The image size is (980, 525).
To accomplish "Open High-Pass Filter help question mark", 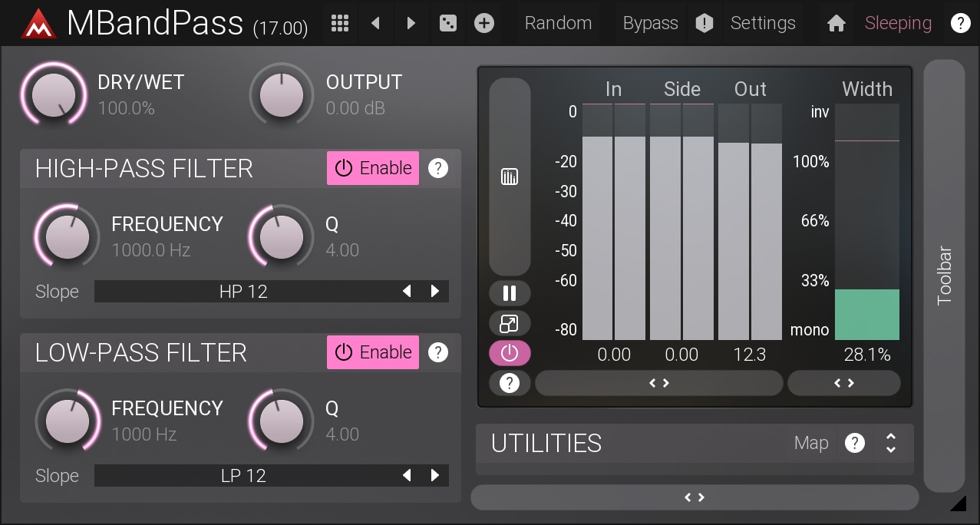I will (x=438, y=168).
